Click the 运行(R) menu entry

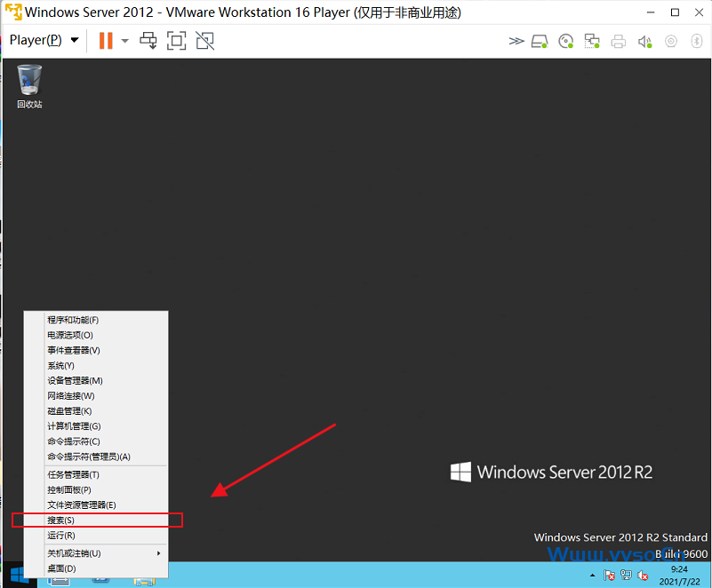pyautogui.click(x=61, y=536)
